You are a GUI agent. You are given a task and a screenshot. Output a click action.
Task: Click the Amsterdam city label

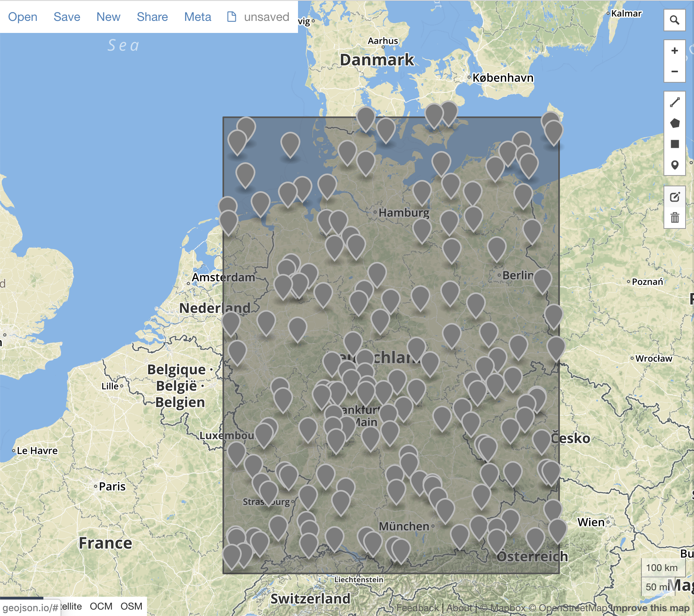223,277
